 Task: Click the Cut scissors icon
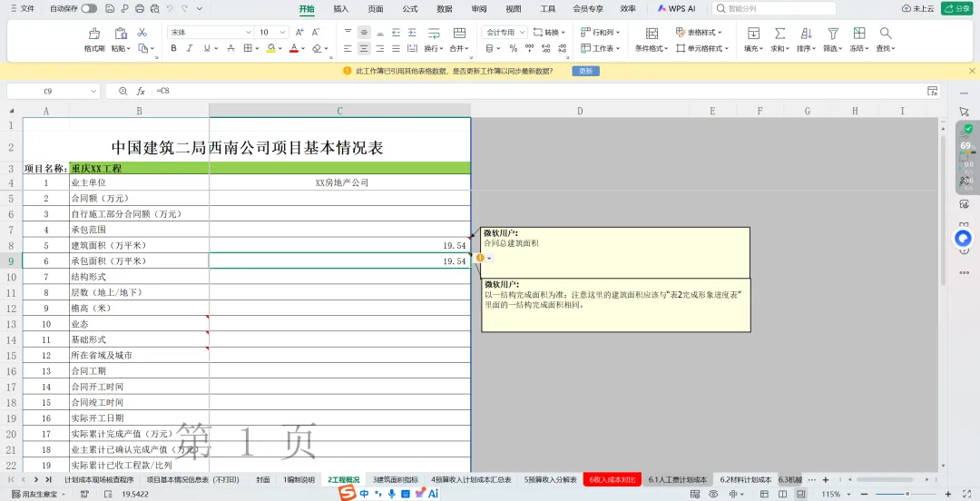click(x=142, y=33)
